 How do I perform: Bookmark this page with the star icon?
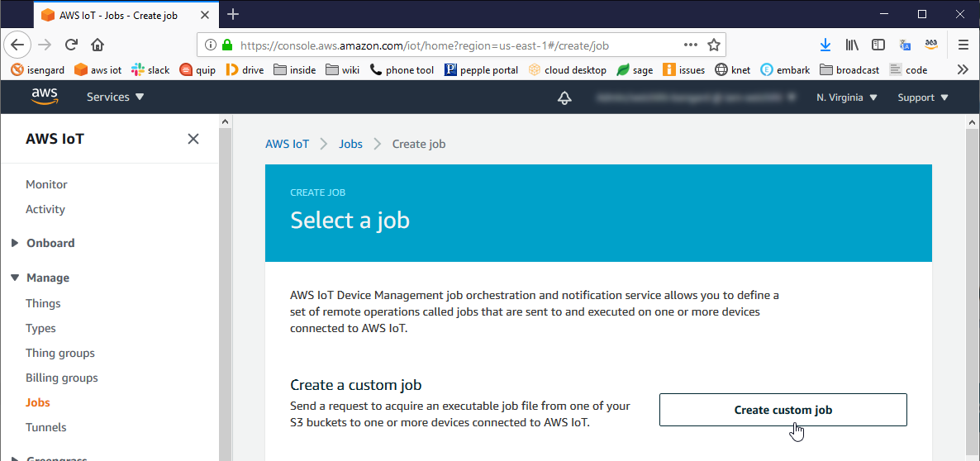pos(714,45)
